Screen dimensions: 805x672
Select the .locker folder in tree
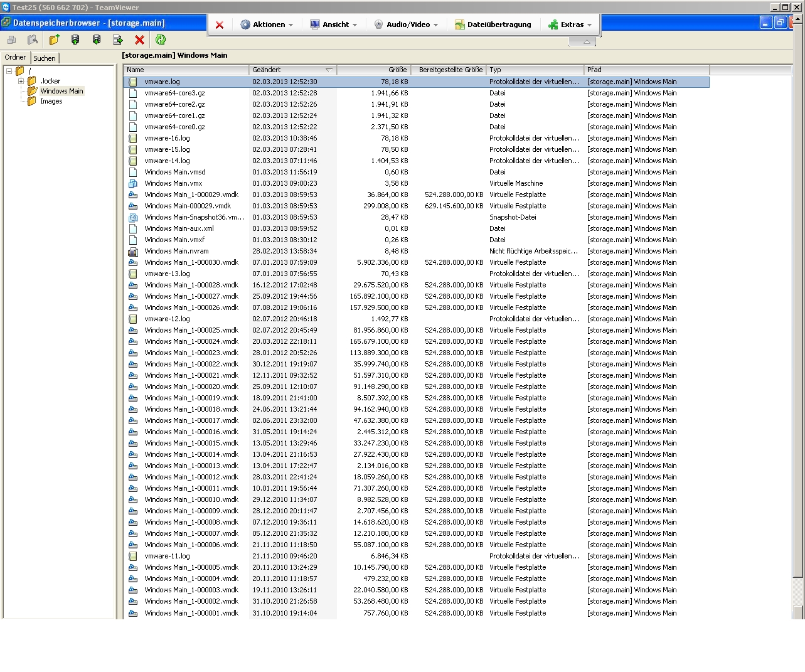[x=50, y=81]
